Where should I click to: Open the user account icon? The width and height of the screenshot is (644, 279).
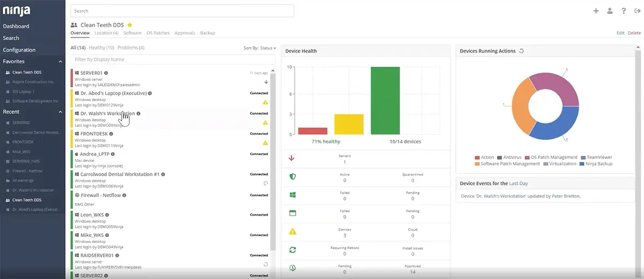(x=610, y=11)
